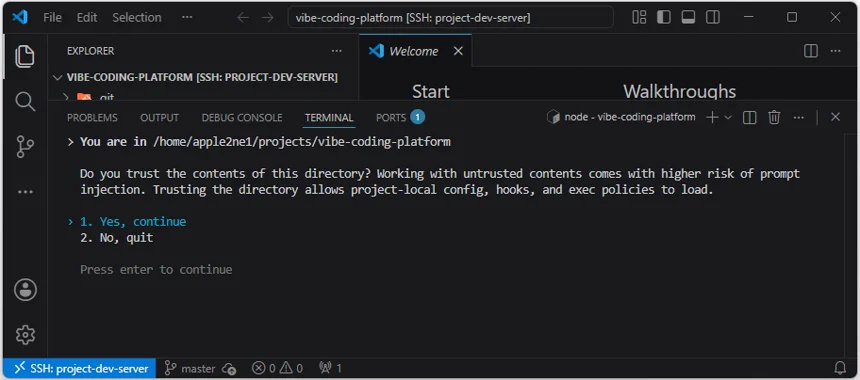The image size is (860, 380).
Task: Kill the terminal with trash icon
Action: coord(774,117)
